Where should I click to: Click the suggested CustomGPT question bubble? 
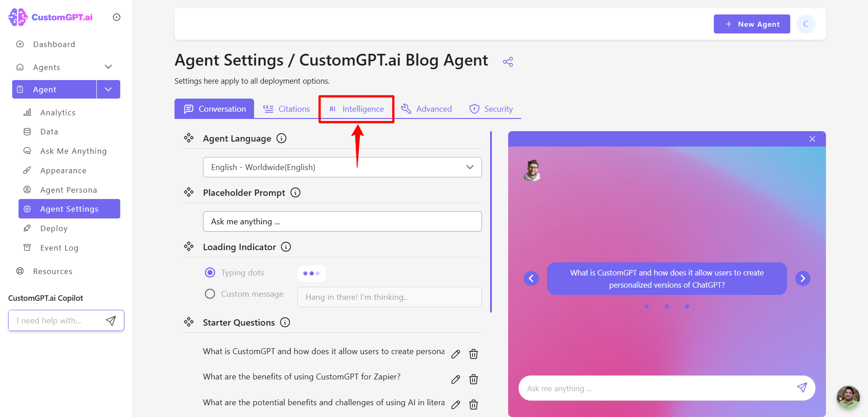[667, 279]
